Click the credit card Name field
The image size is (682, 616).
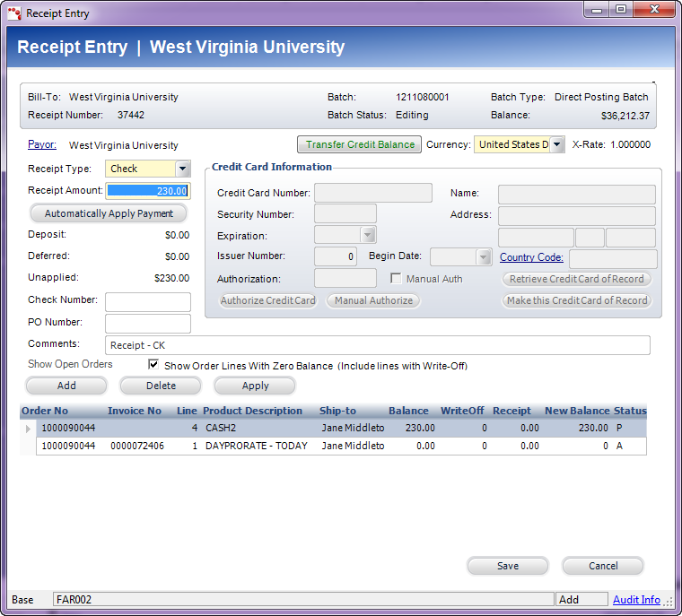[577, 195]
